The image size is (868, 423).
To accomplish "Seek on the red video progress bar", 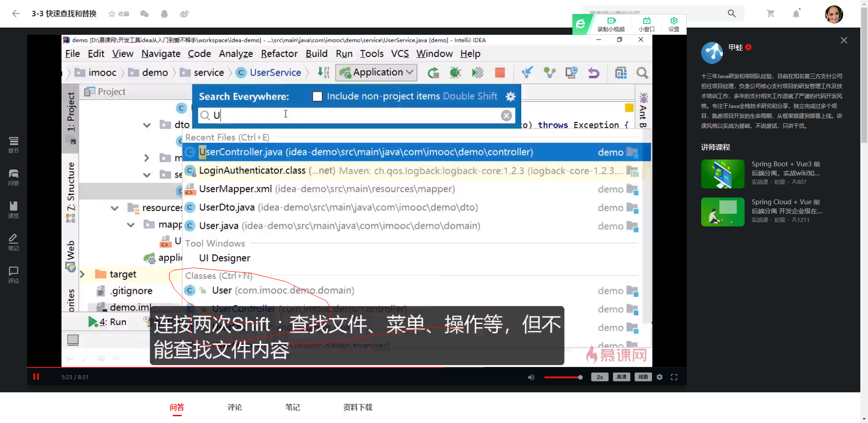I will tap(357, 367).
